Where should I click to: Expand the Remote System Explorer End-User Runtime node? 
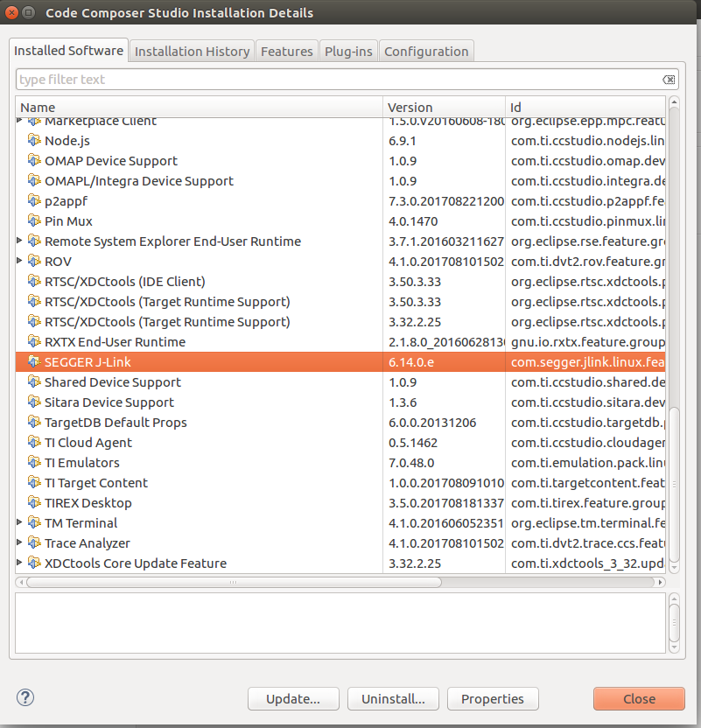click(x=19, y=240)
